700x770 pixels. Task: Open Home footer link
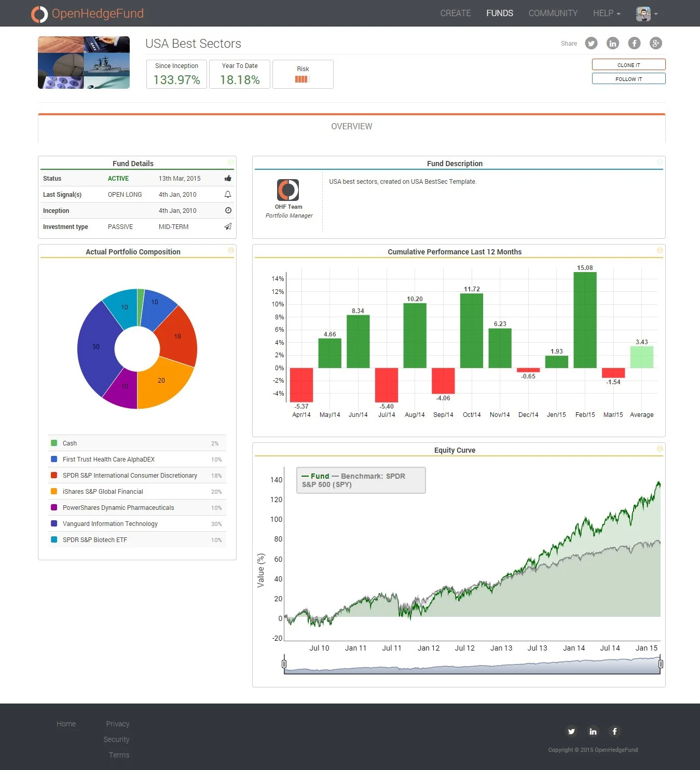click(66, 724)
